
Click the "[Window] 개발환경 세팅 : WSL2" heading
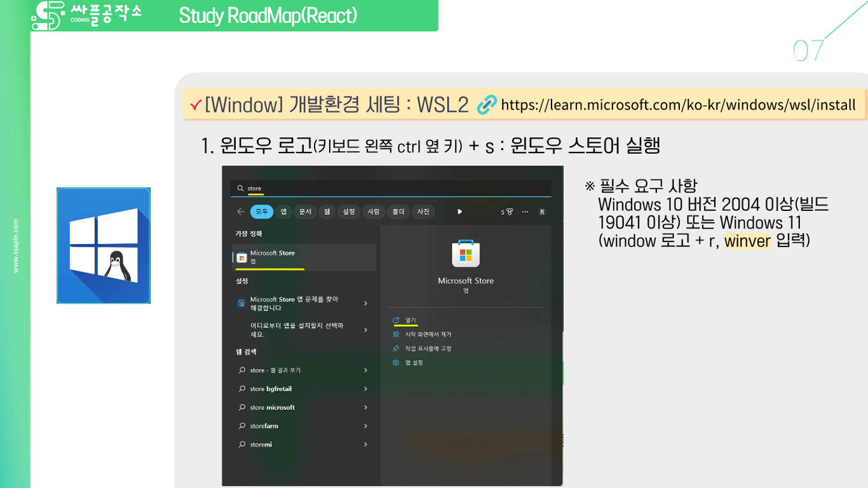337,105
